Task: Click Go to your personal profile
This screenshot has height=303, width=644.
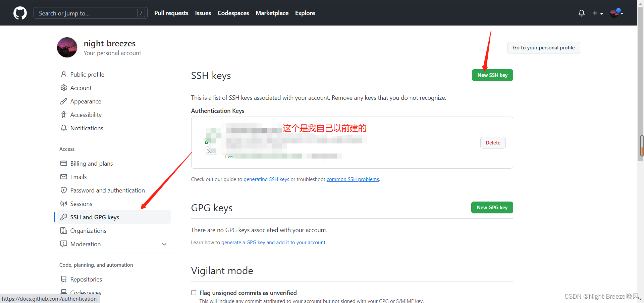Action: 544,48
